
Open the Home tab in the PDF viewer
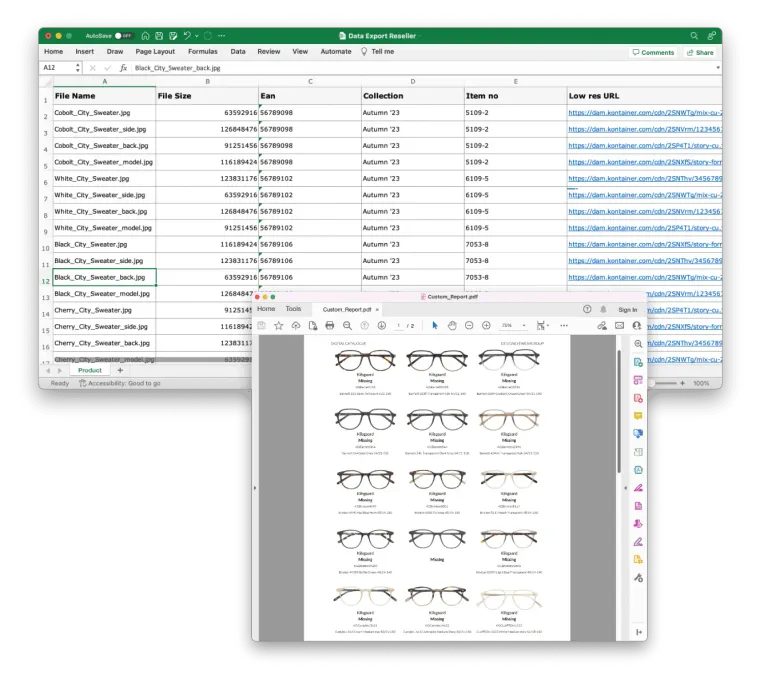[x=266, y=309]
